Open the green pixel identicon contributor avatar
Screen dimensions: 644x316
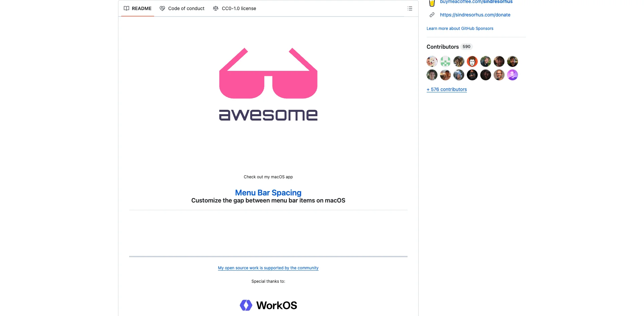(x=445, y=61)
